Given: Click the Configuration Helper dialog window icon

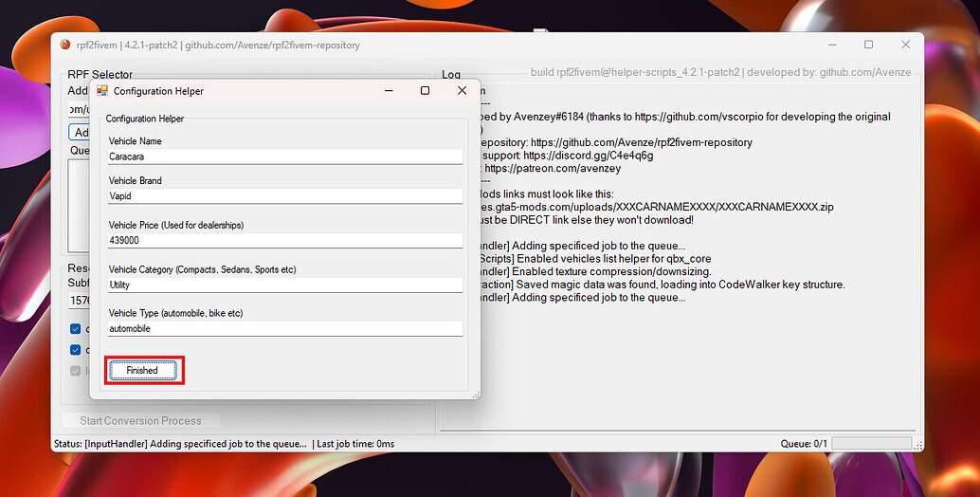Looking at the screenshot, I should 102,91.
